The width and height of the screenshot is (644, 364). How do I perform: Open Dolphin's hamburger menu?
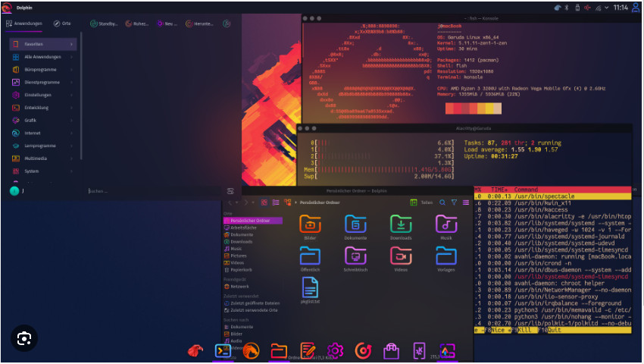pyautogui.click(x=466, y=202)
